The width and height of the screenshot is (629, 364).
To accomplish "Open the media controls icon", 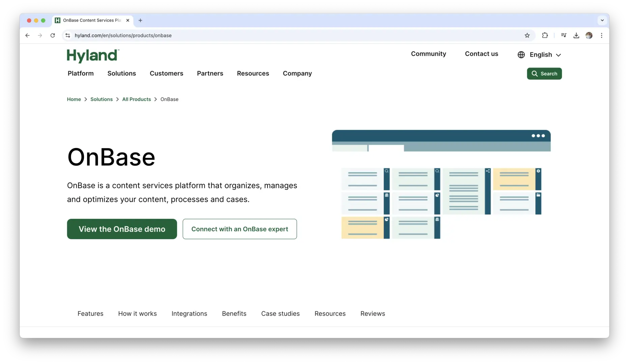I will click(564, 35).
